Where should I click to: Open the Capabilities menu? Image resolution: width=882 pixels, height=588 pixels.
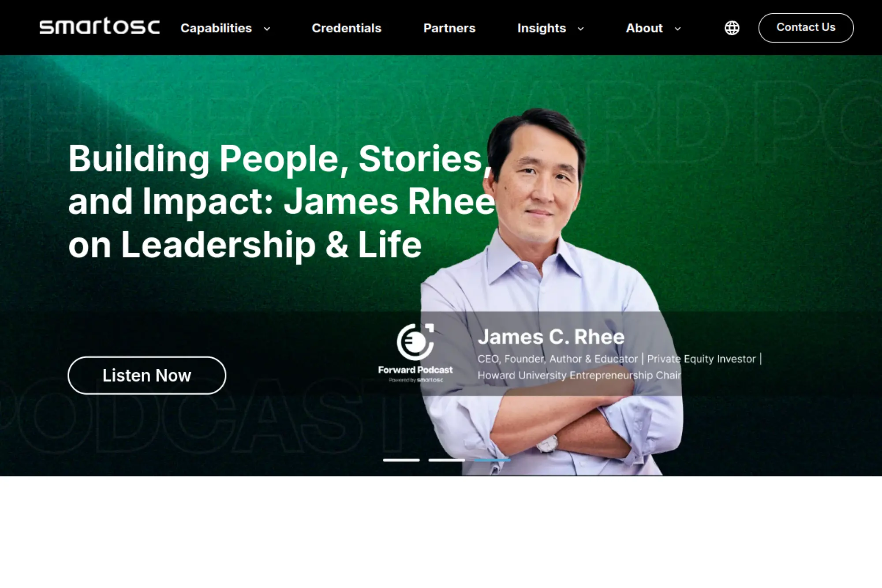tap(216, 28)
